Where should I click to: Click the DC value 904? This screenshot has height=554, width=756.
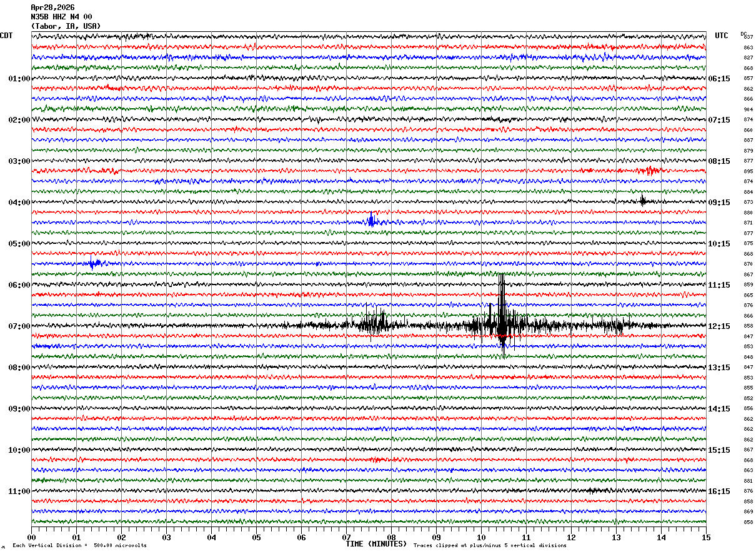[x=748, y=109]
